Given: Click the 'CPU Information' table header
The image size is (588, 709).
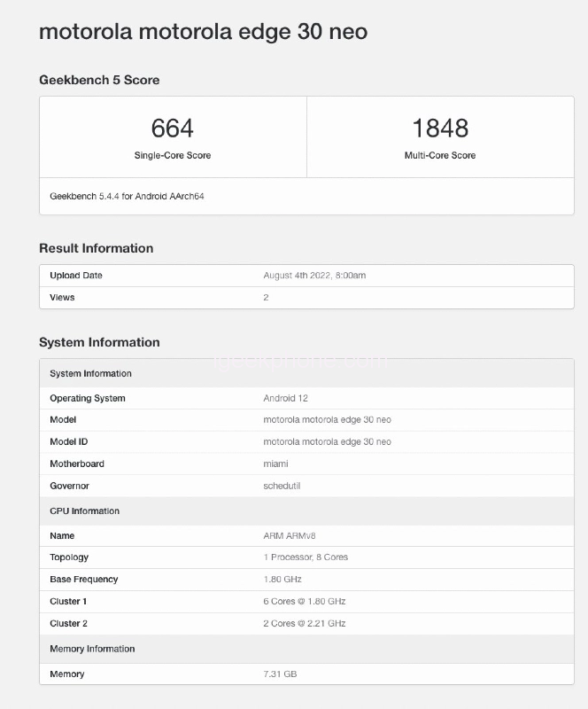Looking at the screenshot, I should point(84,511).
